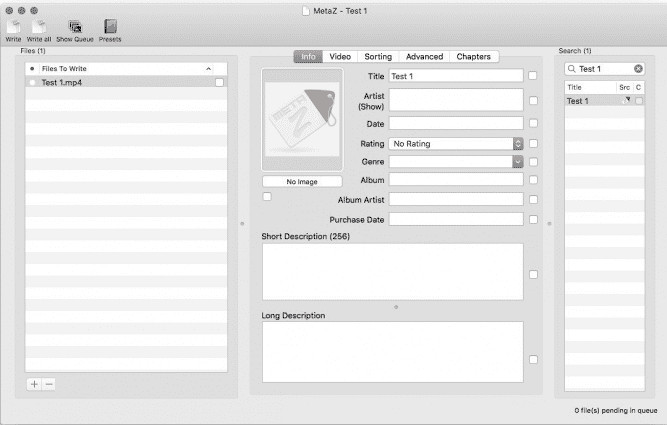Click the Src column header
This screenshot has height=425, width=667.
click(x=624, y=87)
